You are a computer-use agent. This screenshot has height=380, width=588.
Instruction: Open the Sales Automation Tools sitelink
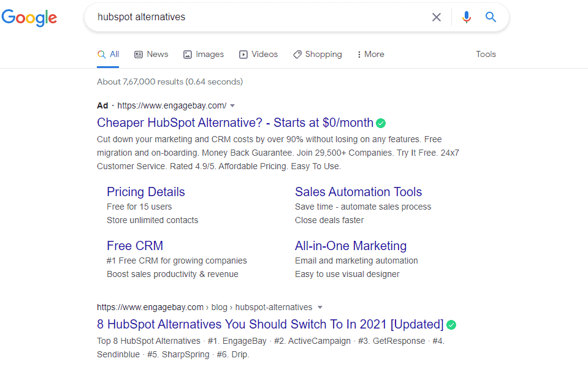[359, 192]
